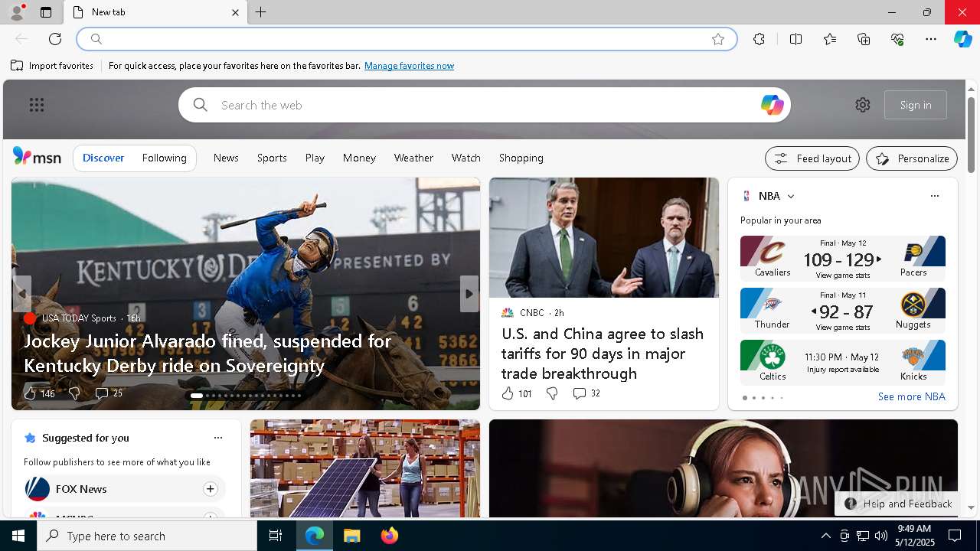Image resolution: width=980 pixels, height=551 pixels.
Task: Click the Sign in button
Action: click(916, 105)
